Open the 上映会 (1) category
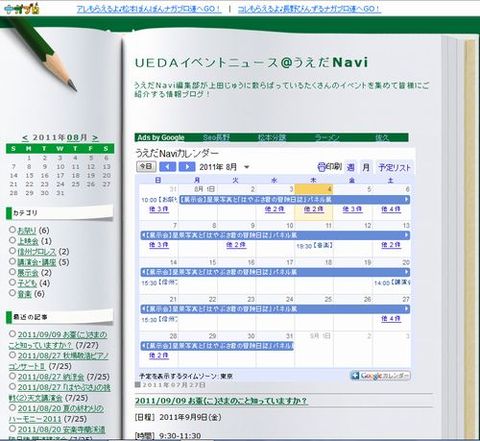Image resolution: width=480 pixels, height=441 pixels. pyautogui.click(x=28, y=241)
